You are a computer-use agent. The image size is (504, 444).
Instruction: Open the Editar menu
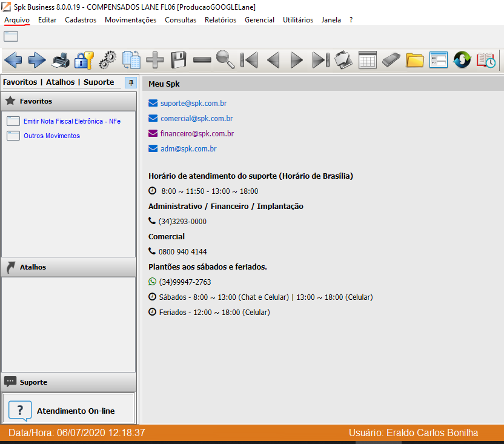[x=47, y=20]
